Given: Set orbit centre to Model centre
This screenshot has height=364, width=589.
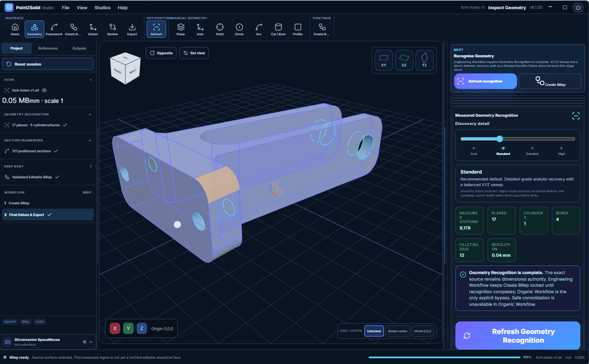Looking at the screenshot, I should pos(397,331).
